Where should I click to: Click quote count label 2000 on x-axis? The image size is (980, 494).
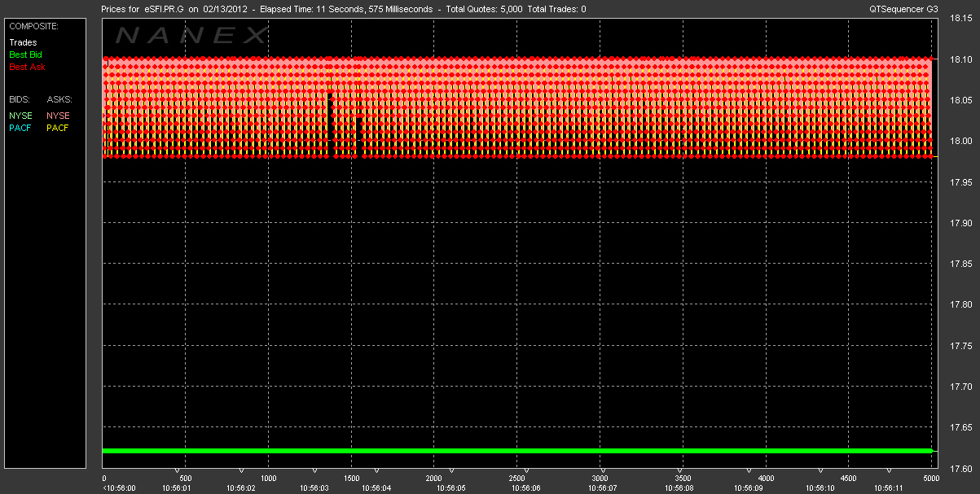[x=434, y=479]
